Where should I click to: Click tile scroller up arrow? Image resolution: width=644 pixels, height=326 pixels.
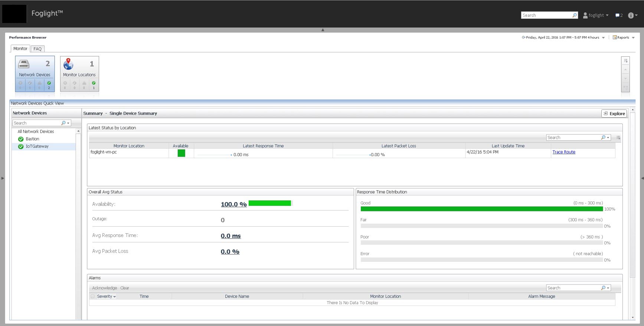(625, 70)
